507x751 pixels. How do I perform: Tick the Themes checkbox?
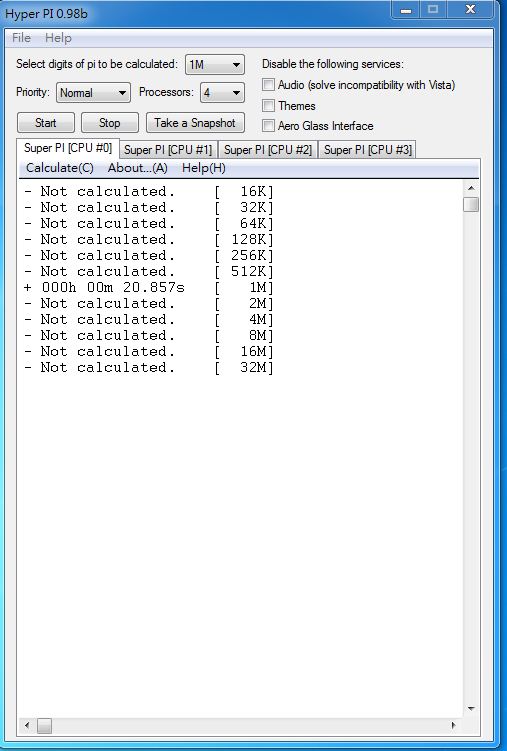[x=269, y=105]
